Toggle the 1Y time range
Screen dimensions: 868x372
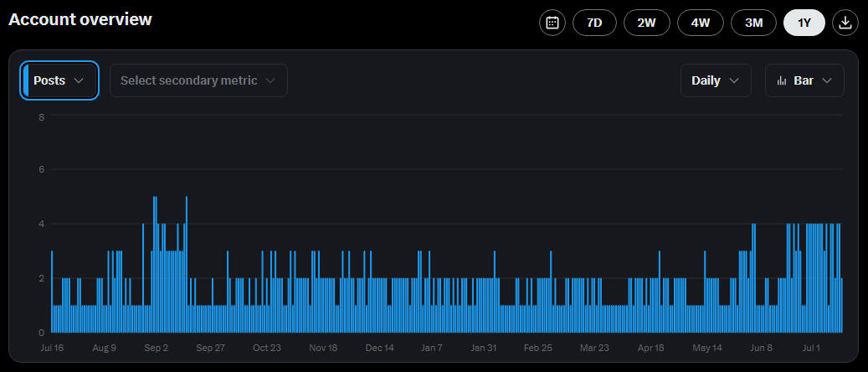tap(804, 23)
